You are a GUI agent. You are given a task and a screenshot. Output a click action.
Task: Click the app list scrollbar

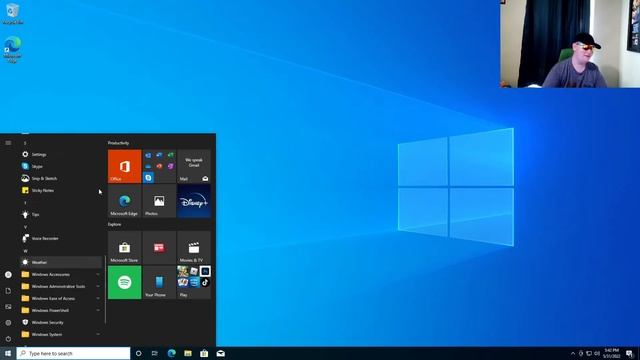coord(105,290)
